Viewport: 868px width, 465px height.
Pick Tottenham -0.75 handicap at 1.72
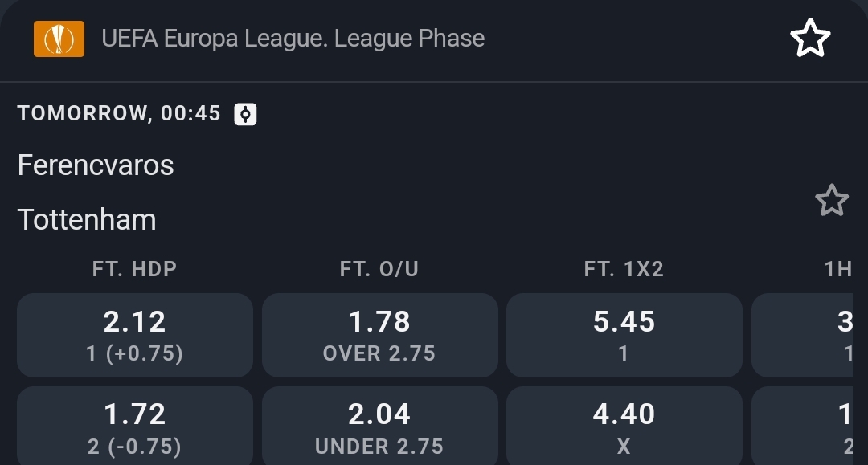[x=135, y=426]
